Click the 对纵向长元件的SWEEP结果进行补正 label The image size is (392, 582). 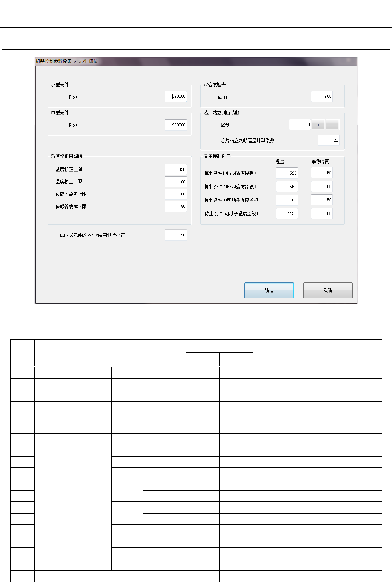point(90,235)
